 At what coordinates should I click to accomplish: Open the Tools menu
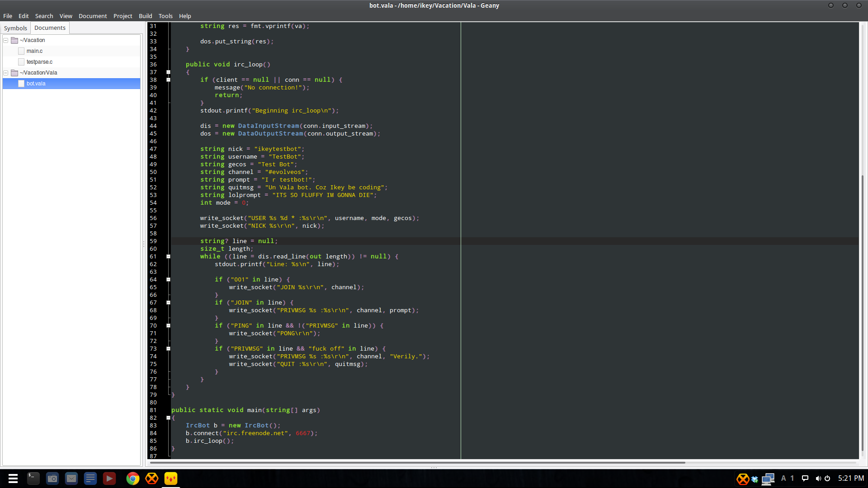click(x=165, y=16)
